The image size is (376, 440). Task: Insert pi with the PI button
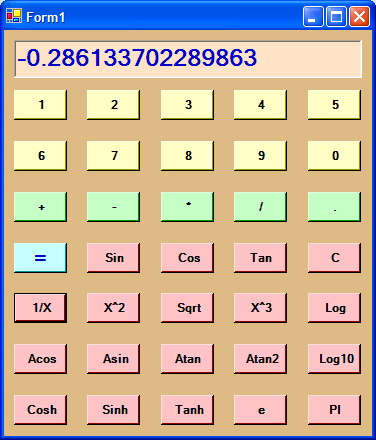coord(334,410)
